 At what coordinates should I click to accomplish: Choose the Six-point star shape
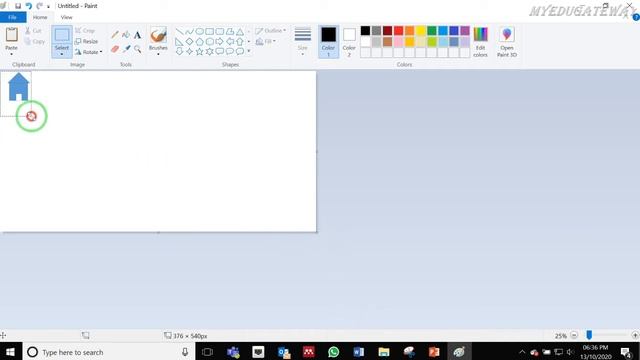point(209,51)
